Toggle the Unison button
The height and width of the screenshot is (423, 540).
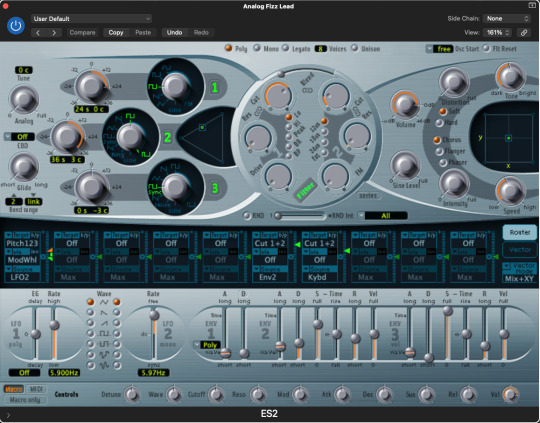pyautogui.click(x=354, y=48)
